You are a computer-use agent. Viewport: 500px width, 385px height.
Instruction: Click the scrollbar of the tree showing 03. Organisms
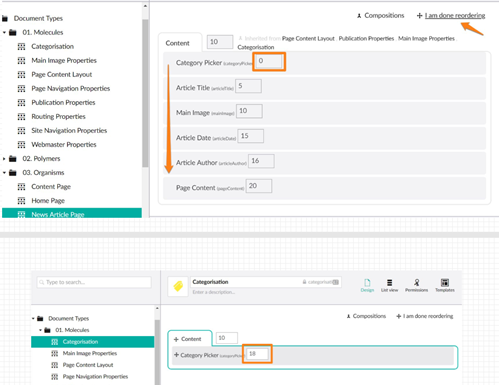coord(145,93)
